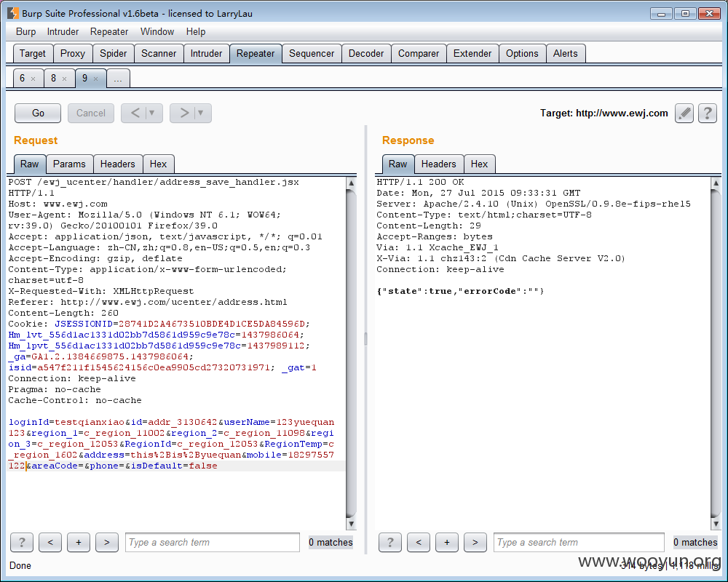Go back in request history
This screenshot has width=728, height=582.
pyautogui.click(x=135, y=113)
